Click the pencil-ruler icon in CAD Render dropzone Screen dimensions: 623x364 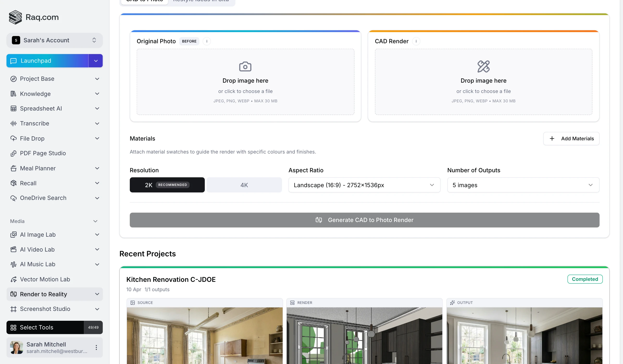pos(483,67)
